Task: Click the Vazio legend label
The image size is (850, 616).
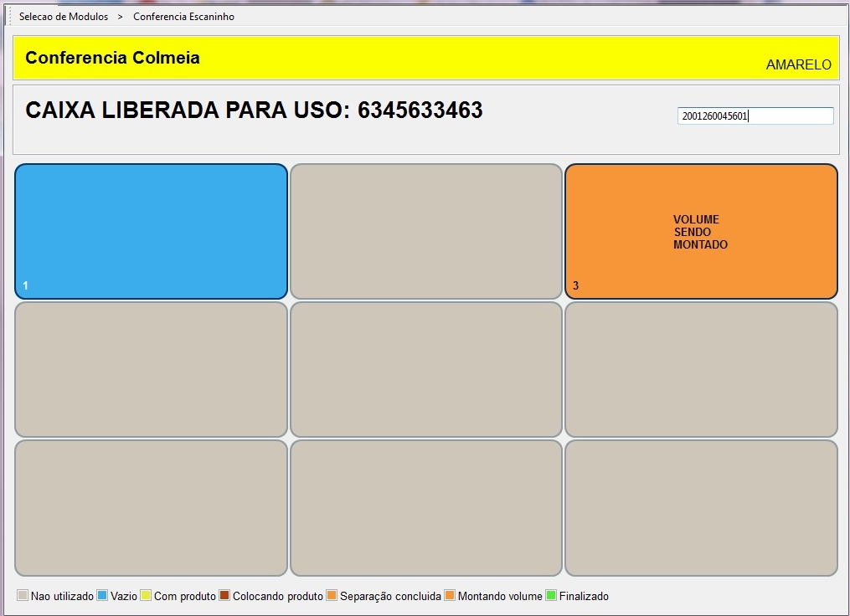Action: (x=124, y=596)
